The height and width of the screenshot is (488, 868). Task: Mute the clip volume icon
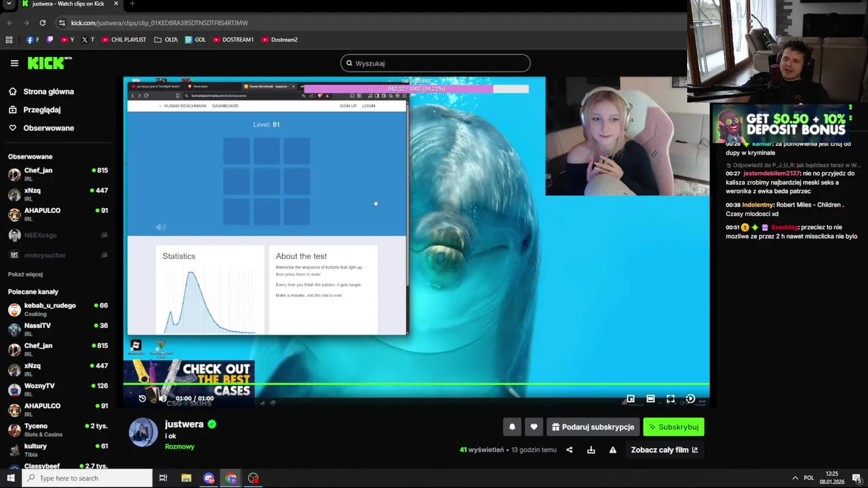(x=163, y=399)
